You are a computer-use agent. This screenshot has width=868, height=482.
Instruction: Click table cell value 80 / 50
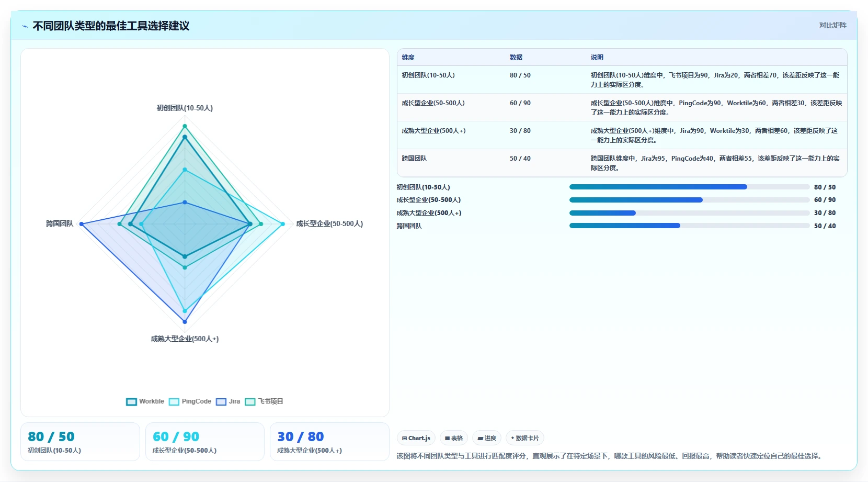pyautogui.click(x=520, y=75)
